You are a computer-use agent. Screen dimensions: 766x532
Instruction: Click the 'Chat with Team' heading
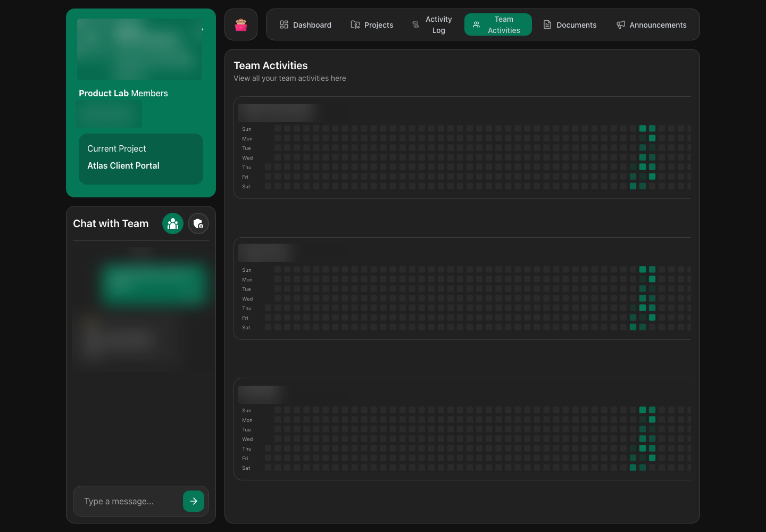tap(111, 223)
